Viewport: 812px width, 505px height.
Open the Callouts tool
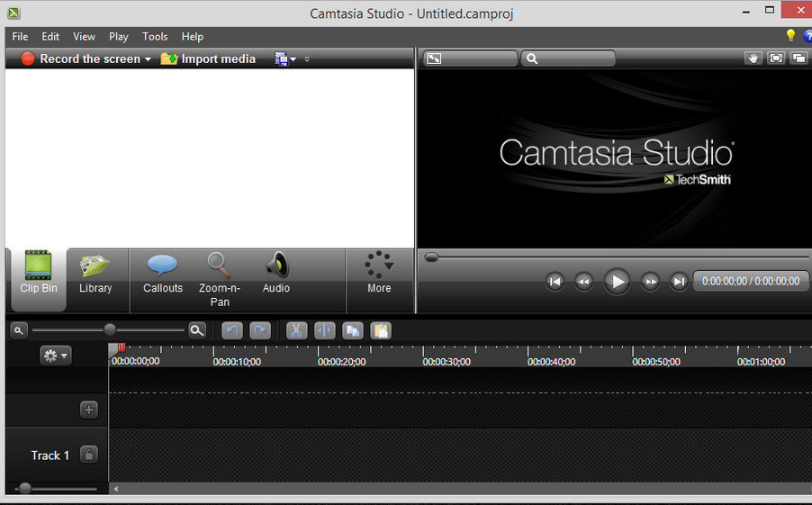click(x=163, y=274)
